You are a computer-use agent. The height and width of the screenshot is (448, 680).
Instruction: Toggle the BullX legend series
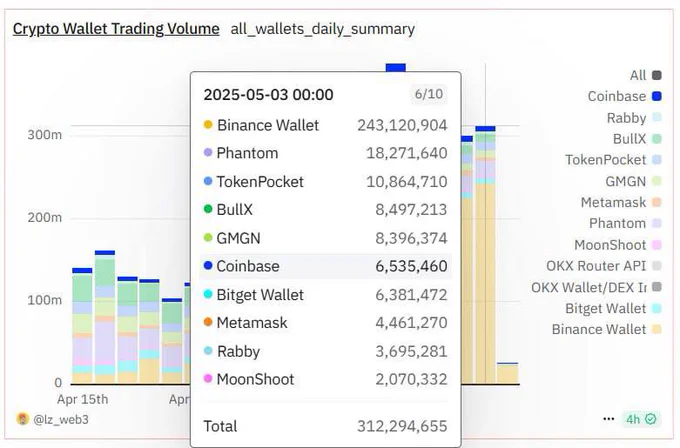pyautogui.click(x=637, y=139)
